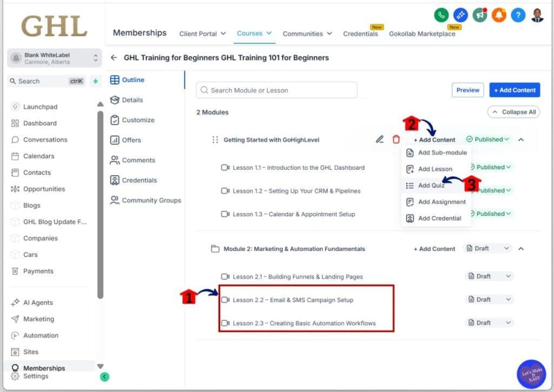The height and width of the screenshot is (392, 554).
Task: Open the Draft status dropdown for Module 2
Action: tap(486, 248)
